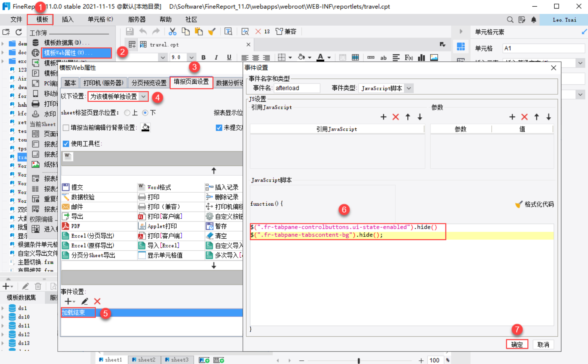Screen dimensions: 588x364
Task: Switch to 基本 tab
Action: pyautogui.click(x=70, y=83)
